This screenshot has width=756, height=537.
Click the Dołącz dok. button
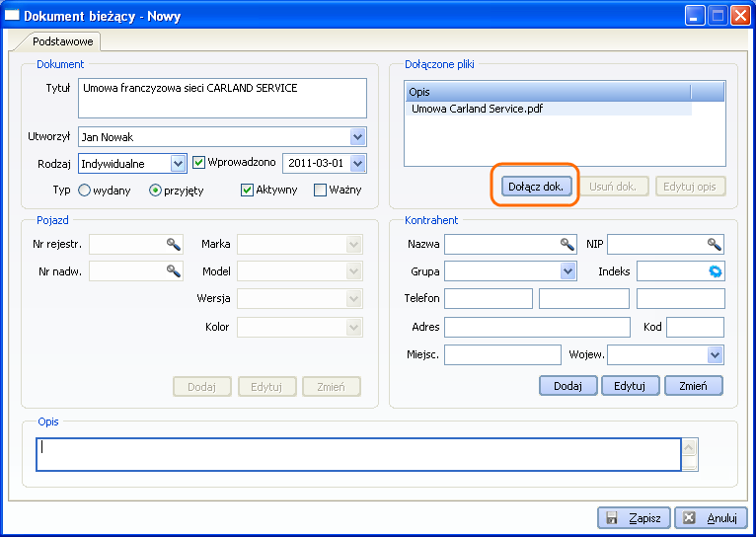click(x=536, y=187)
